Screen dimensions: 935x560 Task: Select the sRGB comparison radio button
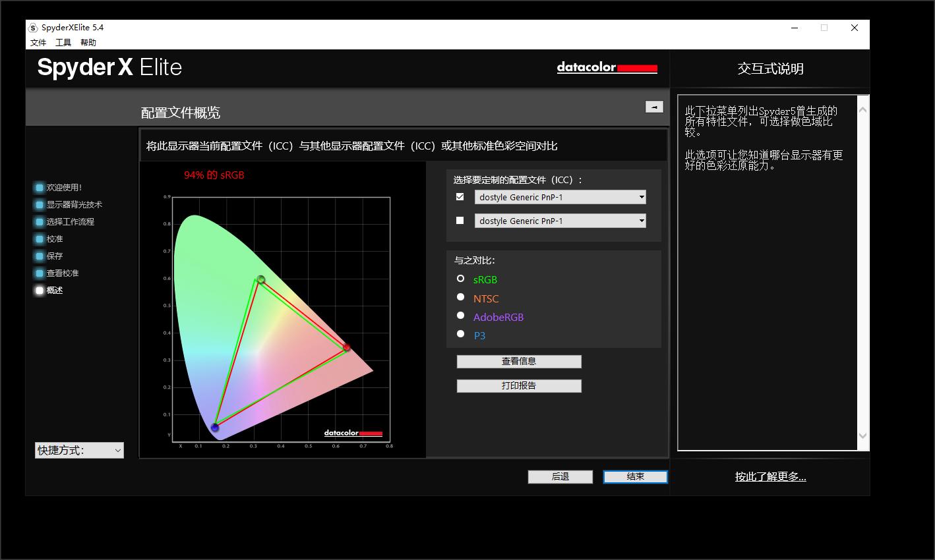[461, 279]
